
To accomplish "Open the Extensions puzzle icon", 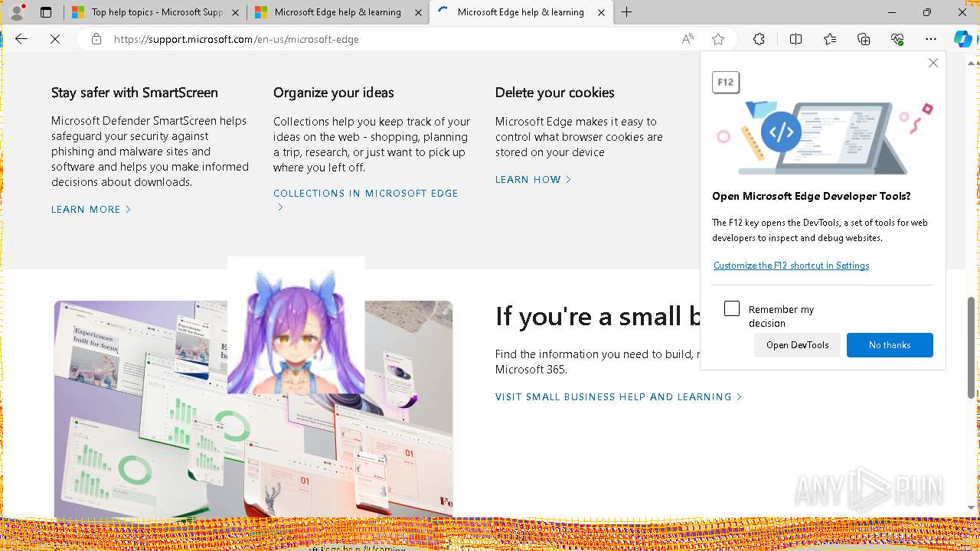I will (759, 39).
